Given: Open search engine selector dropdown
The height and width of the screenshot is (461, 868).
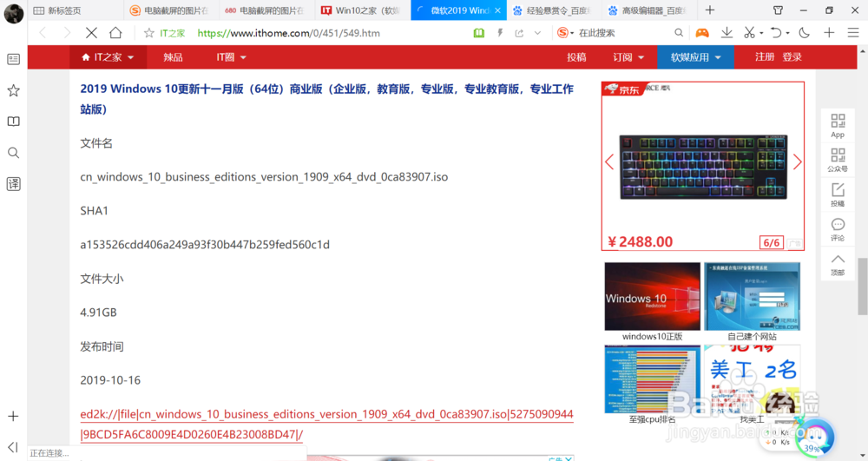Looking at the screenshot, I should (565, 33).
